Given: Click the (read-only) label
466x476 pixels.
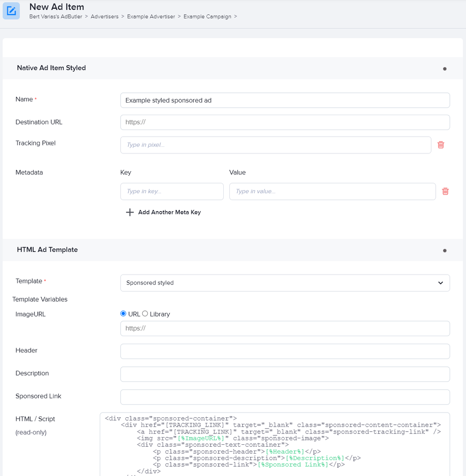Looking at the screenshot, I should [31, 432].
